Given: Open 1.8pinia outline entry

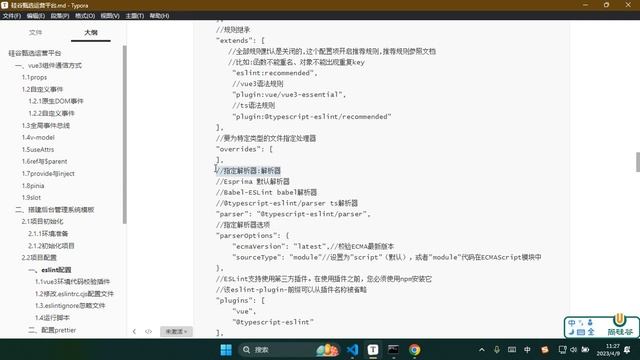Looking at the screenshot, I should [x=33, y=185].
